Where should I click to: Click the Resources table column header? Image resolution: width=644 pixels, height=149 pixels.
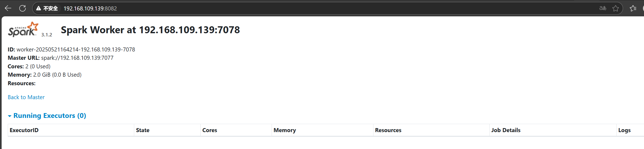388,130
